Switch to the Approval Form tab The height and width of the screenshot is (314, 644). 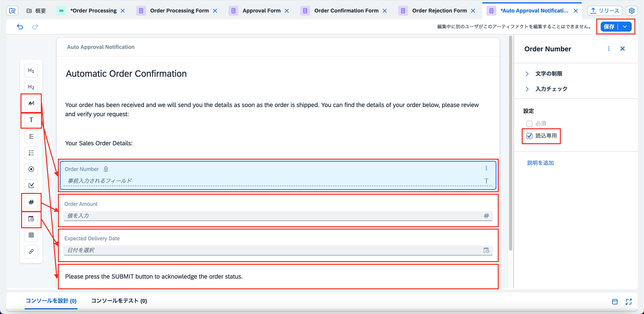[261, 11]
